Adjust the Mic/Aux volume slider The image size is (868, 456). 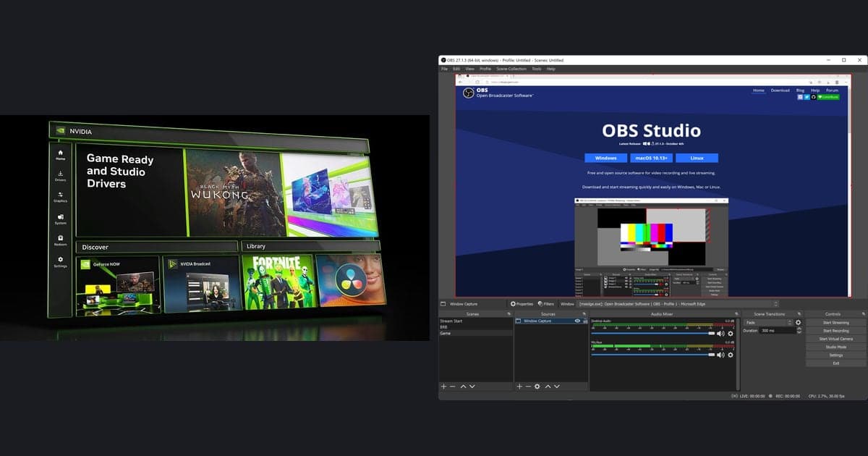(x=653, y=355)
